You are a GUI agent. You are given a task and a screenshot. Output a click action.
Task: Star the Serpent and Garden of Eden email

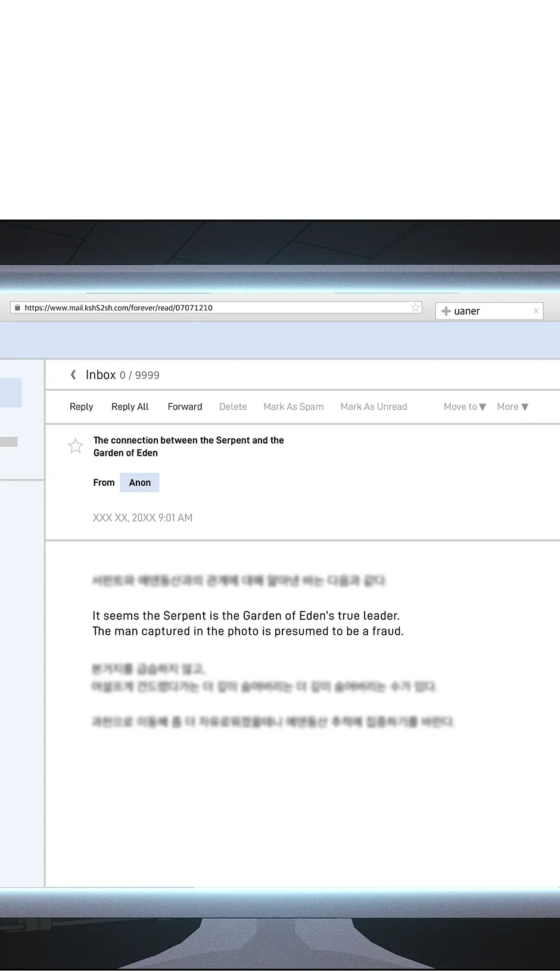(76, 446)
